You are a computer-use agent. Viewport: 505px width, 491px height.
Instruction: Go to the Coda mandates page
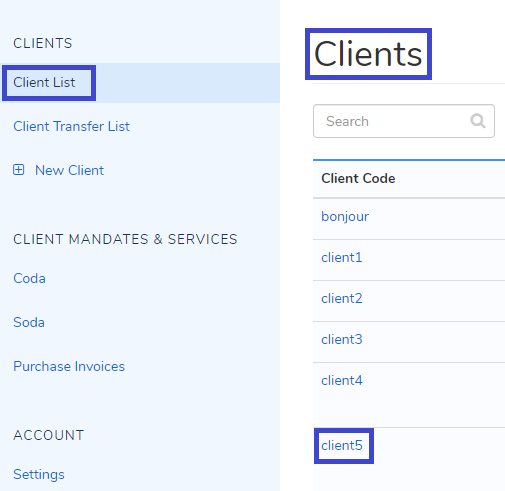click(x=29, y=278)
